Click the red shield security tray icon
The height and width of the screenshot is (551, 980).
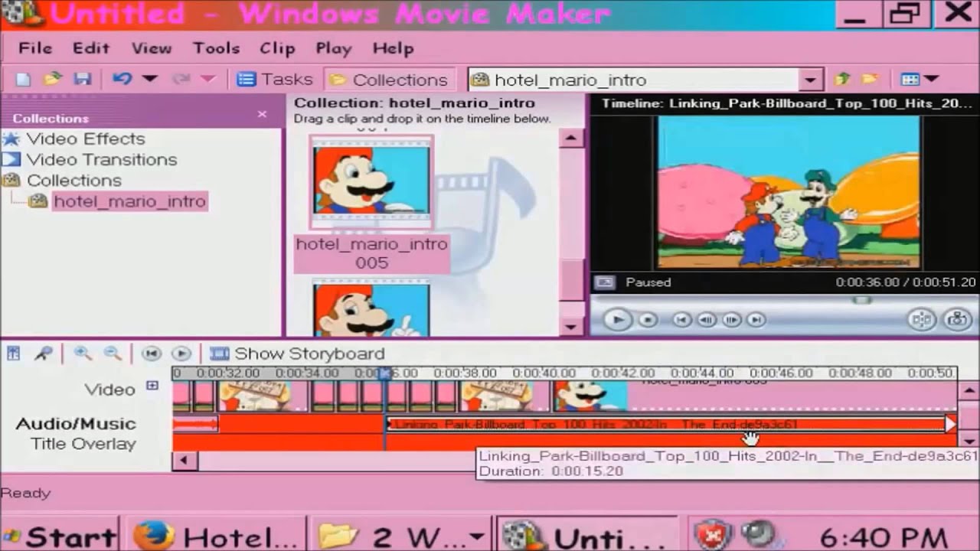(x=711, y=536)
